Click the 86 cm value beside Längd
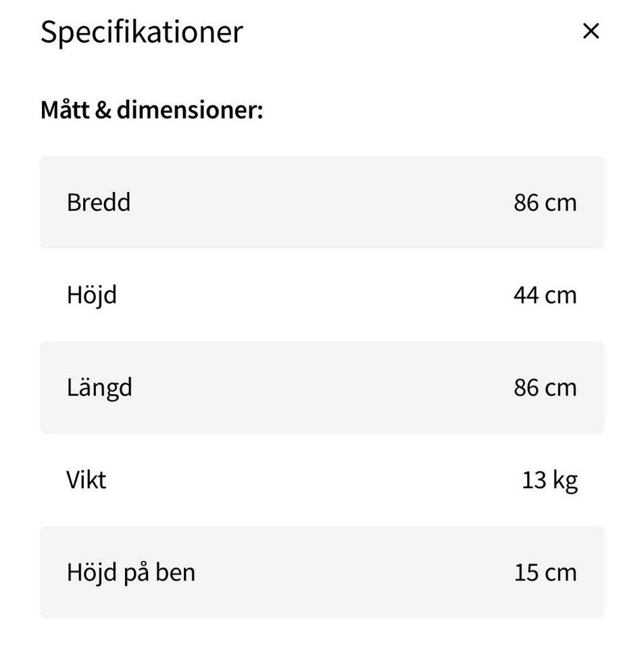 [545, 387]
